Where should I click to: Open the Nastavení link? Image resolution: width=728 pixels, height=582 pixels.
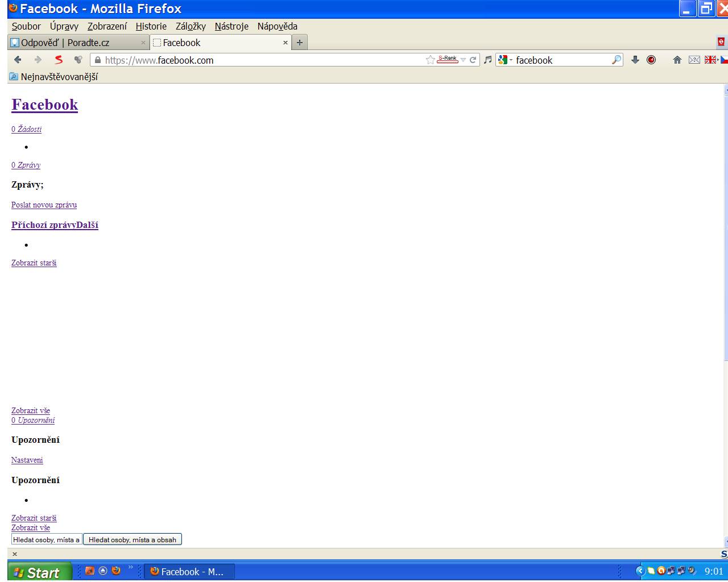[27, 460]
